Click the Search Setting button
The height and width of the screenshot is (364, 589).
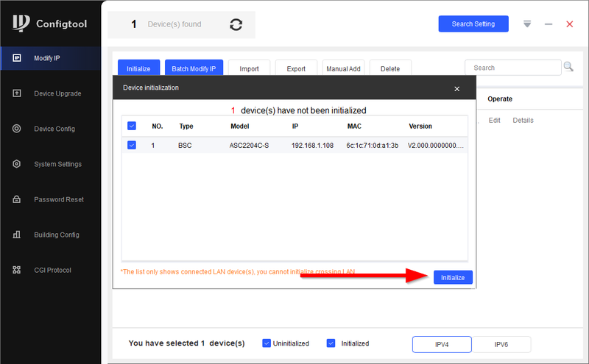[x=473, y=24]
